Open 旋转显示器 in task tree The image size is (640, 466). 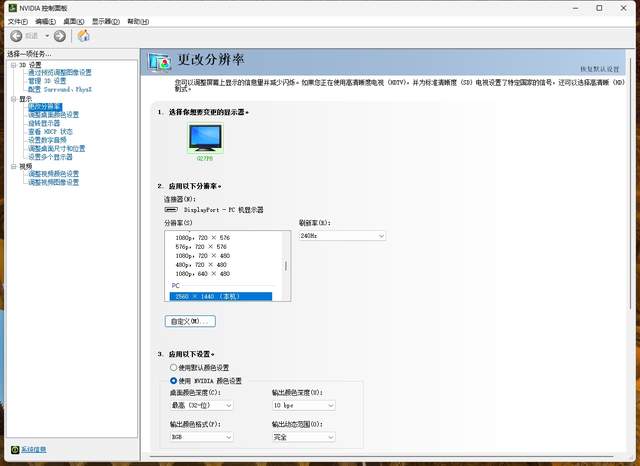pos(44,123)
